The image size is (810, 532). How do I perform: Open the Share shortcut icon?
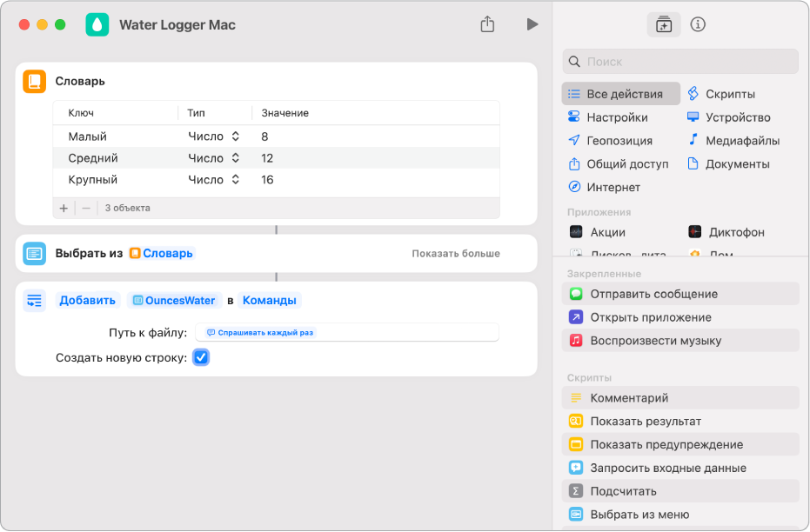click(487, 24)
